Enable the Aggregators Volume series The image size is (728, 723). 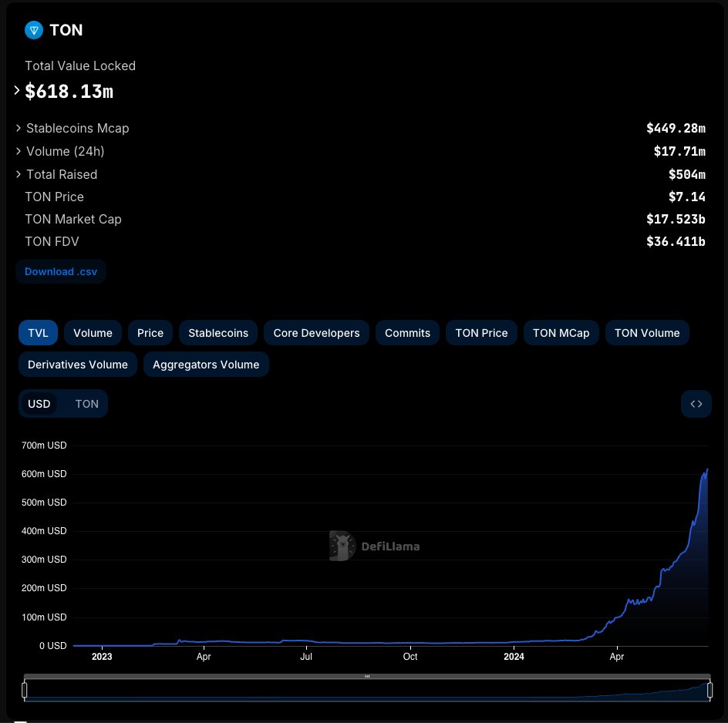pyautogui.click(x=206, y=365)
